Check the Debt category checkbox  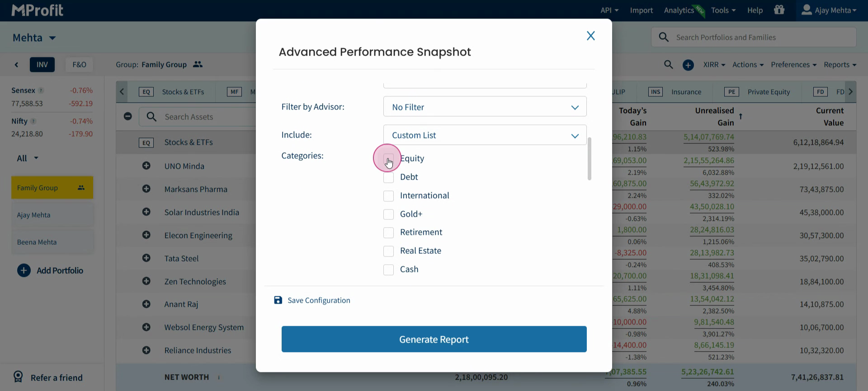(x=388, y=177)
